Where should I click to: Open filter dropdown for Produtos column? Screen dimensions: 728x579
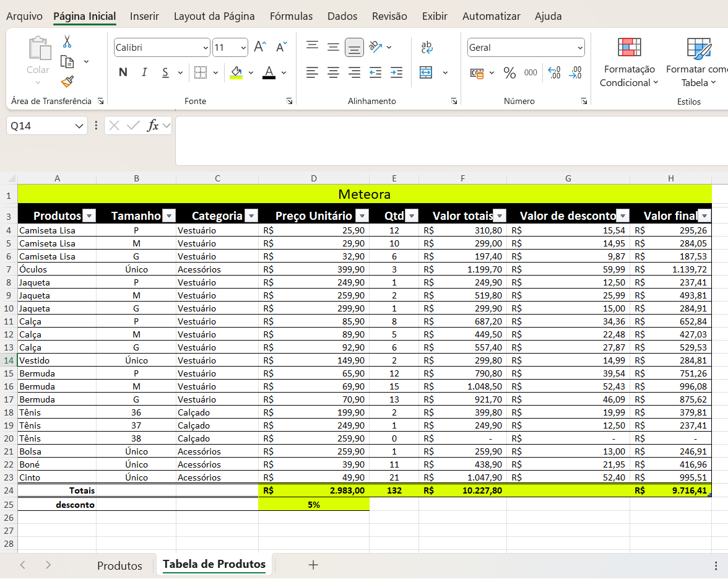pos(89,216)
